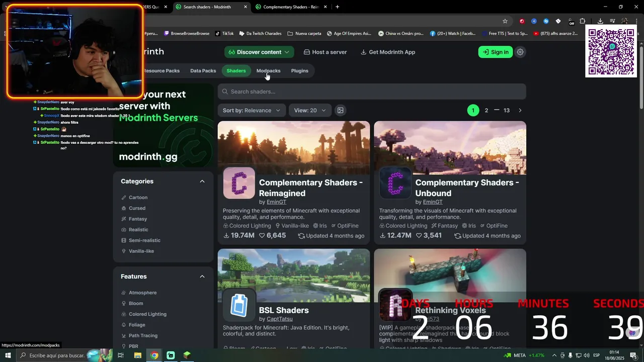Click Host a server link
Screen dimensions: 644x362
tap(325, 52)
